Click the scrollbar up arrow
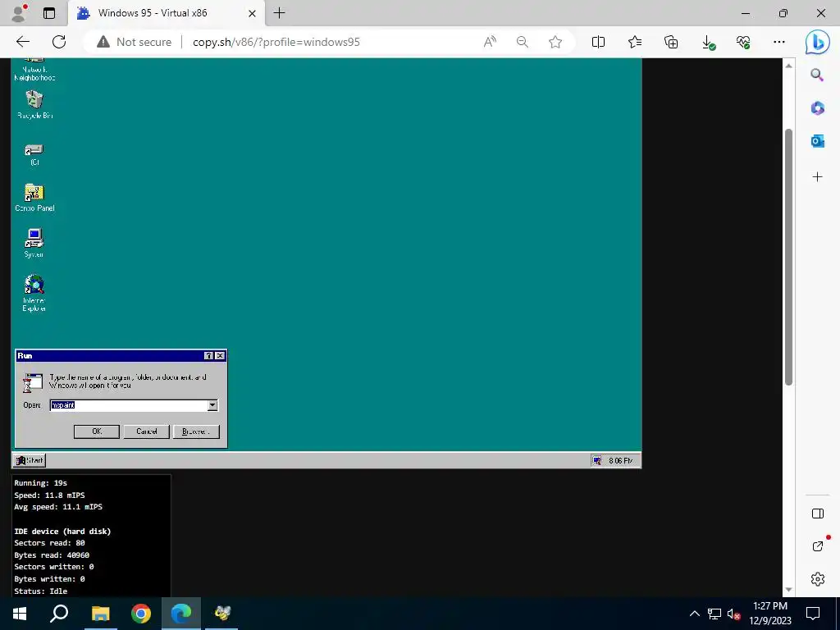840x630 pixels. [x=788, y=66]
